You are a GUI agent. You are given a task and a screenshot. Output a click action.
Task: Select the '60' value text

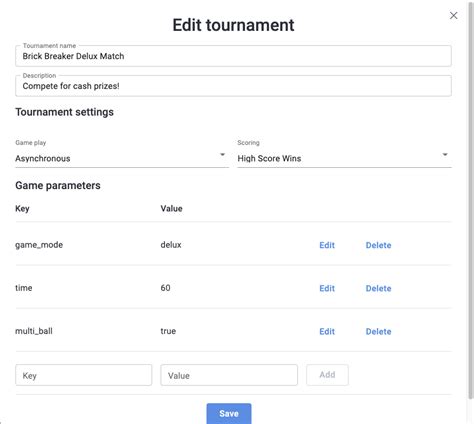[165, 288]
